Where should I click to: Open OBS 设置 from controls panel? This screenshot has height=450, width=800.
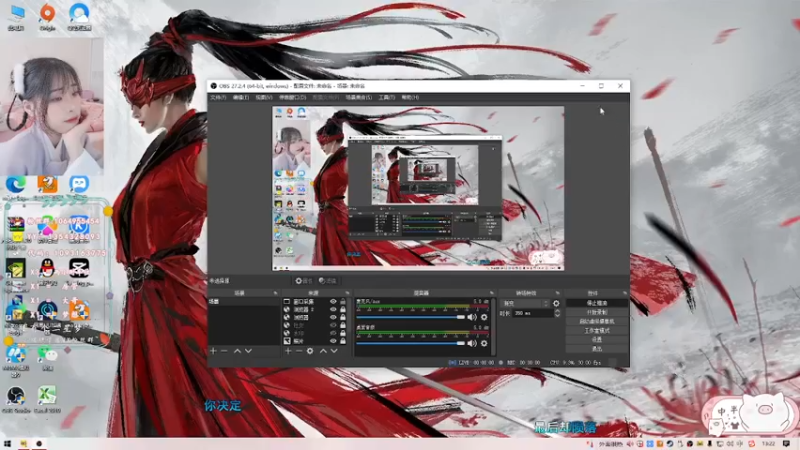[x=597, y=340]
